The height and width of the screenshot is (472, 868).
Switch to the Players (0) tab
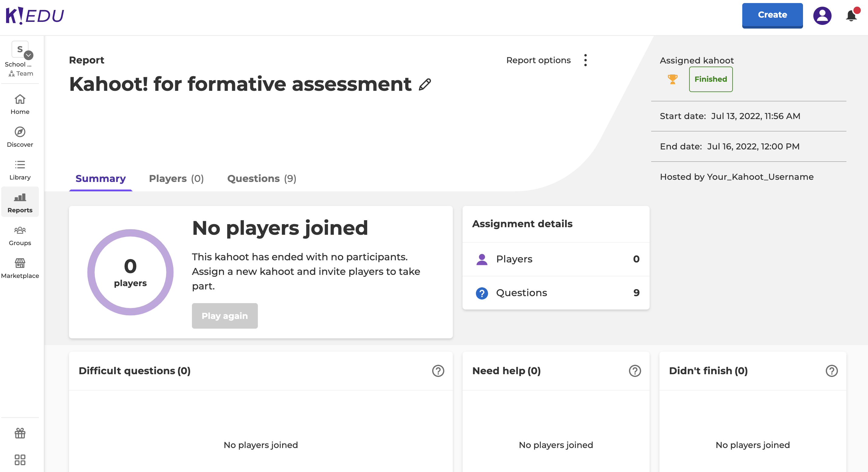[x=176, y=179]
